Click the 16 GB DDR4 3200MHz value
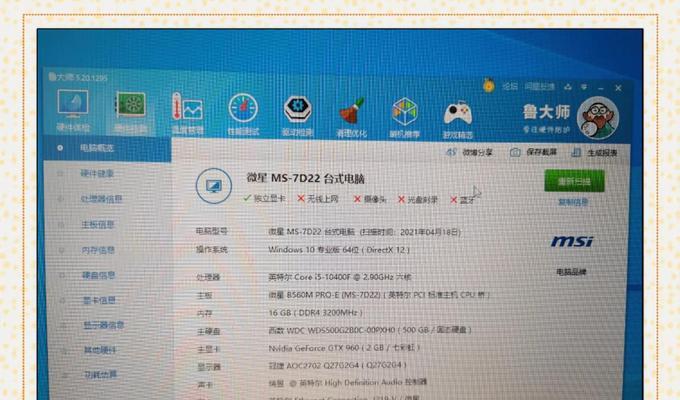Image resolution: width=680 pixels, height=400 pixels. pos(315,313)
